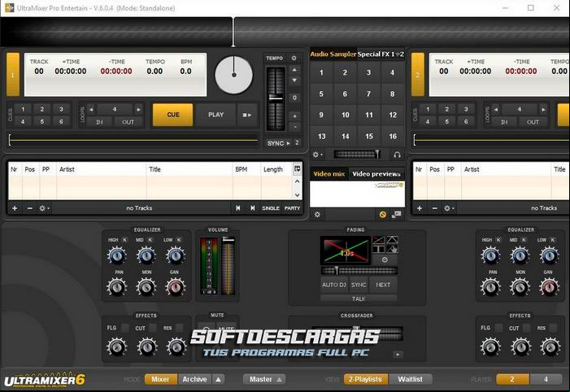The image size is (570, 392).
Task: Click the deck 1 turntable jog wheel
Action: [233, 75]
